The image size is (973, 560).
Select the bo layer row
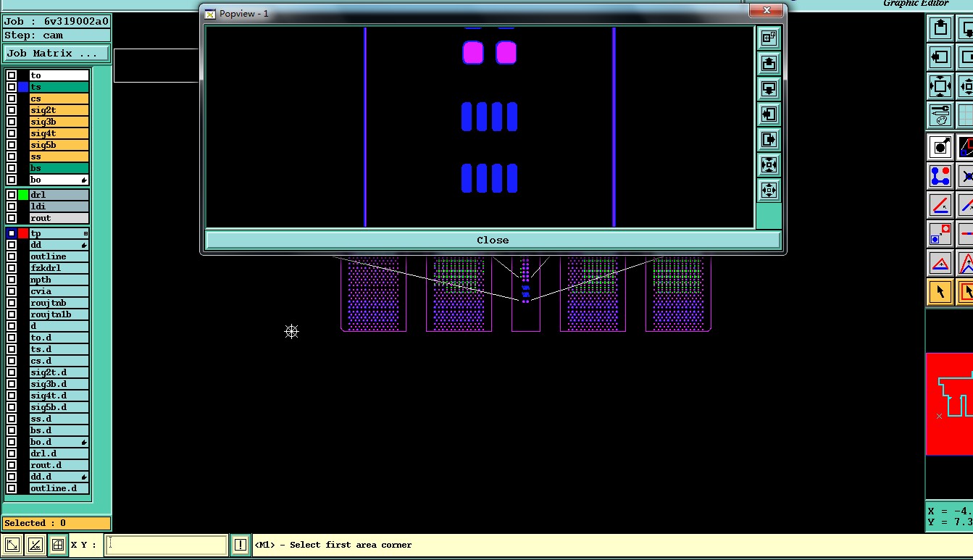pos(59,180)
